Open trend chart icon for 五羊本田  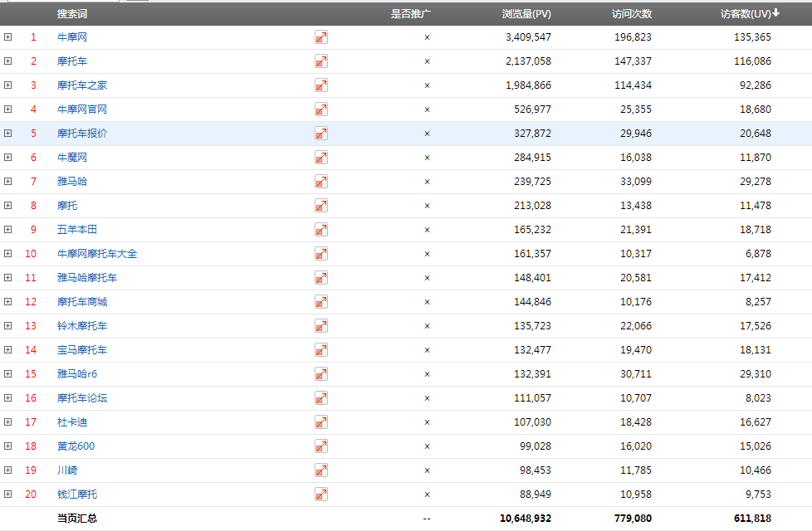[321, 230]
